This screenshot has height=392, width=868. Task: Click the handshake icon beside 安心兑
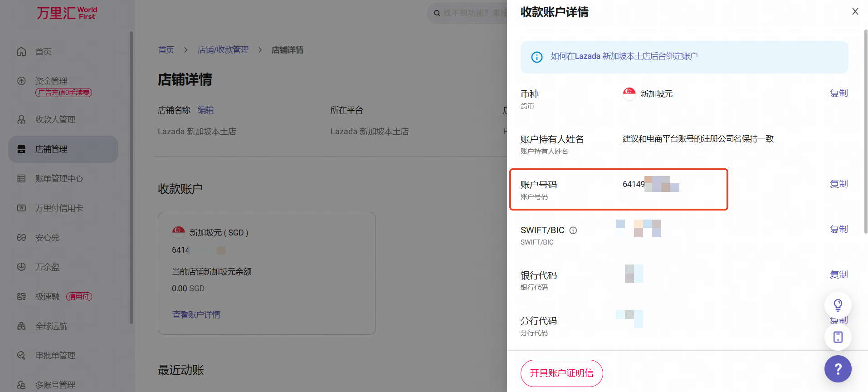click(21, 238)
